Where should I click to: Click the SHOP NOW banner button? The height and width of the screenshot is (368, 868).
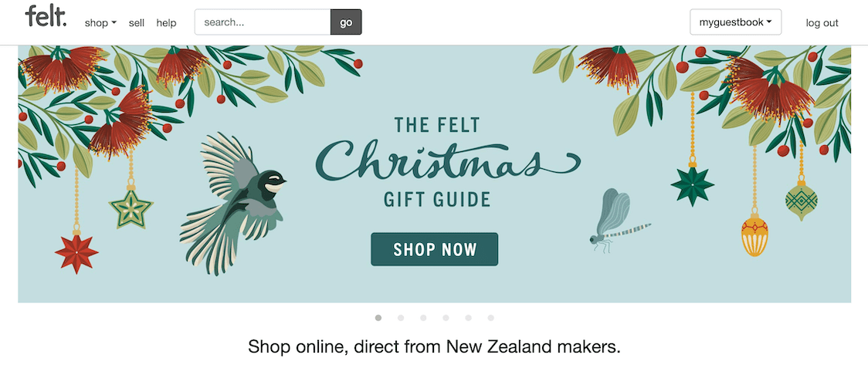435,249
